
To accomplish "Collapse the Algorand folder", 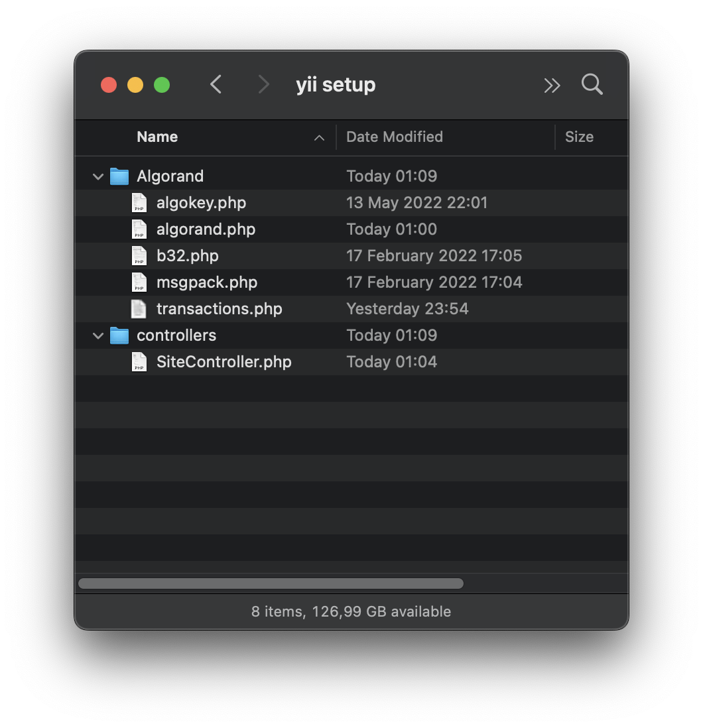I will coord(98,176).
